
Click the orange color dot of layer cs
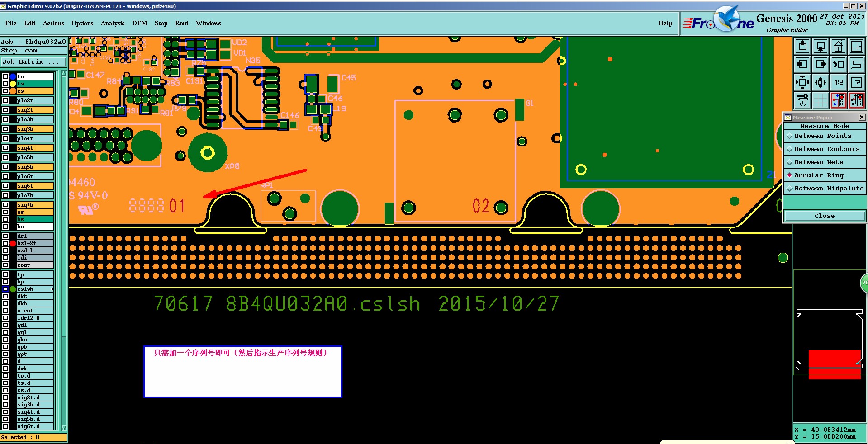[x=13, y=91]
